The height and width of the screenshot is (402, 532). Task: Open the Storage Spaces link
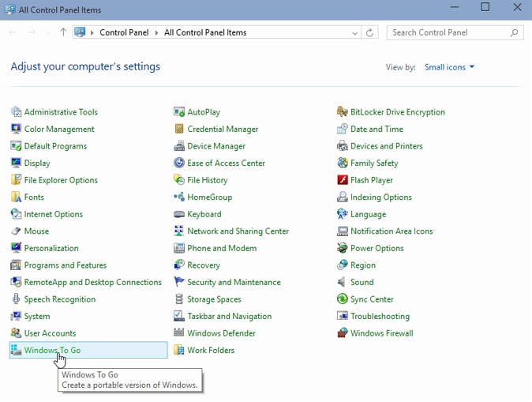tap(214, 299)
